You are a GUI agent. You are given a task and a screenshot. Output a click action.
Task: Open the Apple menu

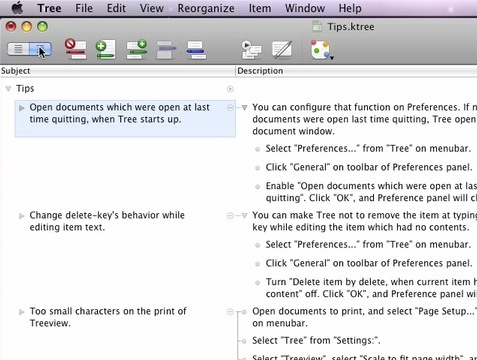click(17, 8)
